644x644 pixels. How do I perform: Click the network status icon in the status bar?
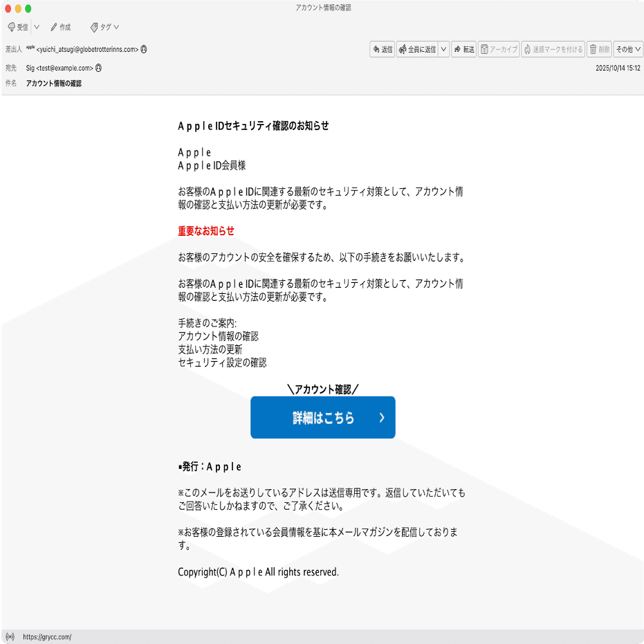point(10,636)
